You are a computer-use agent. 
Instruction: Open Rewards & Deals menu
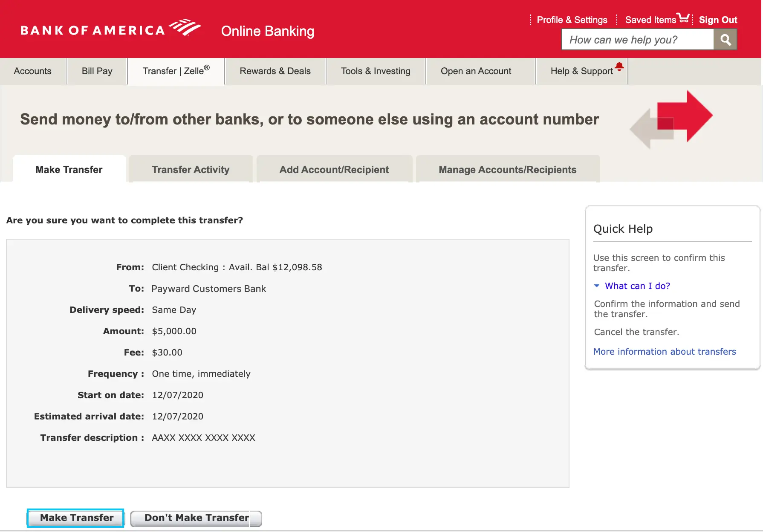[x=275, y=71]
